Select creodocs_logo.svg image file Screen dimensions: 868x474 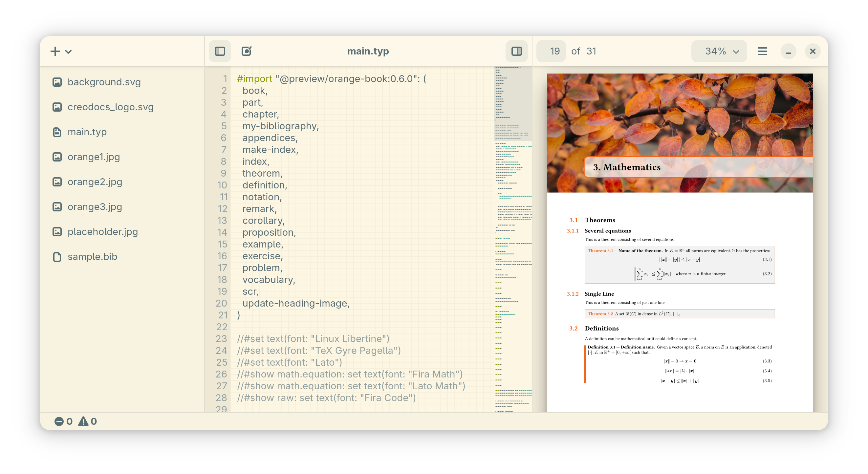coord(110,107)
